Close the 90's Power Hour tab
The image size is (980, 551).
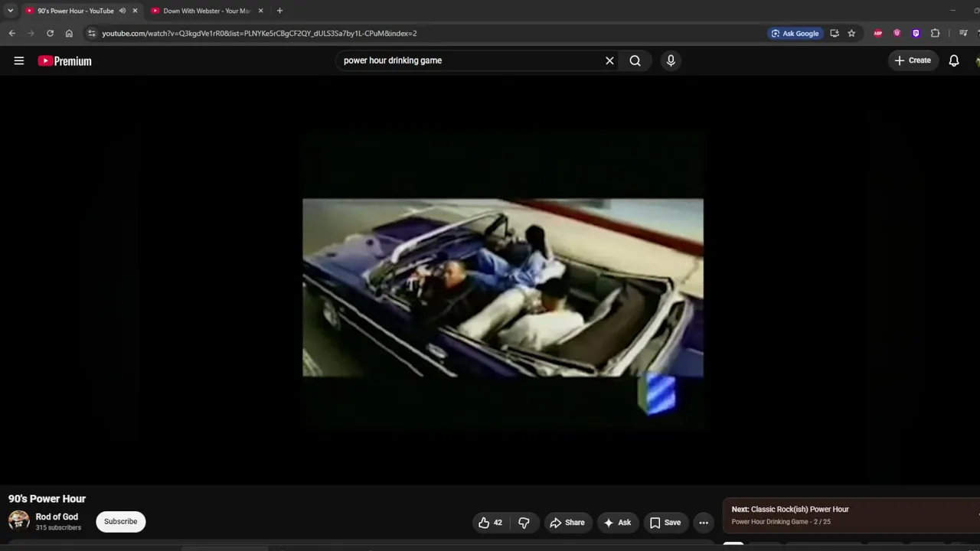tap(135, 11)
